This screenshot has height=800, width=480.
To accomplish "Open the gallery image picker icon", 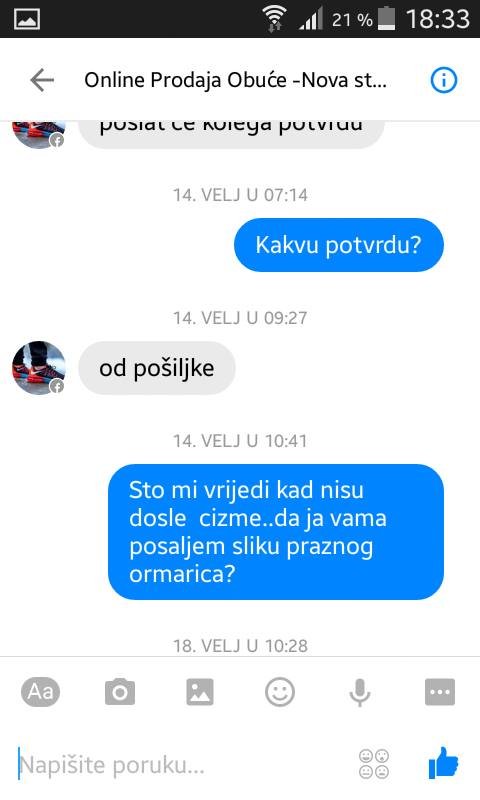I will [200, 692].
